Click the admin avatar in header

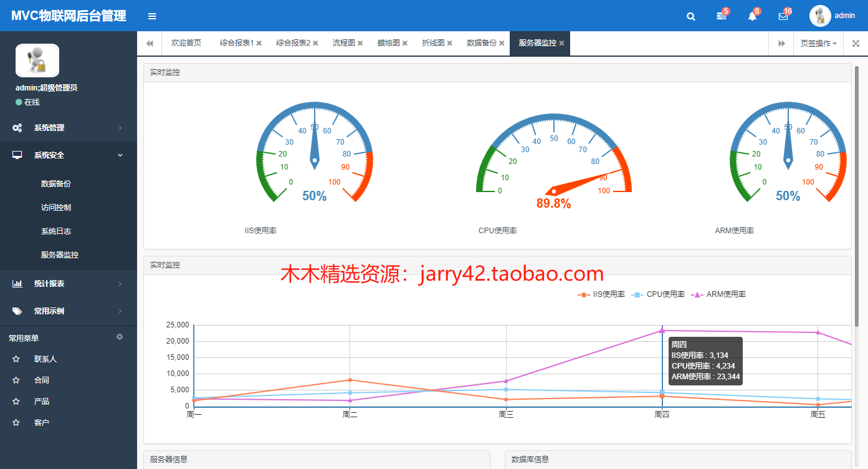[820, 16]
